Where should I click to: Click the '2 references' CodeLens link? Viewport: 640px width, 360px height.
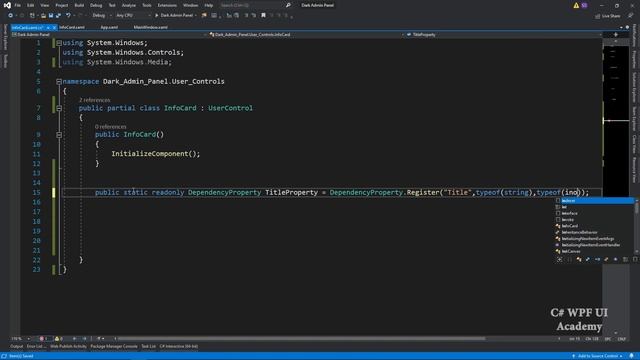coord(94,100)
